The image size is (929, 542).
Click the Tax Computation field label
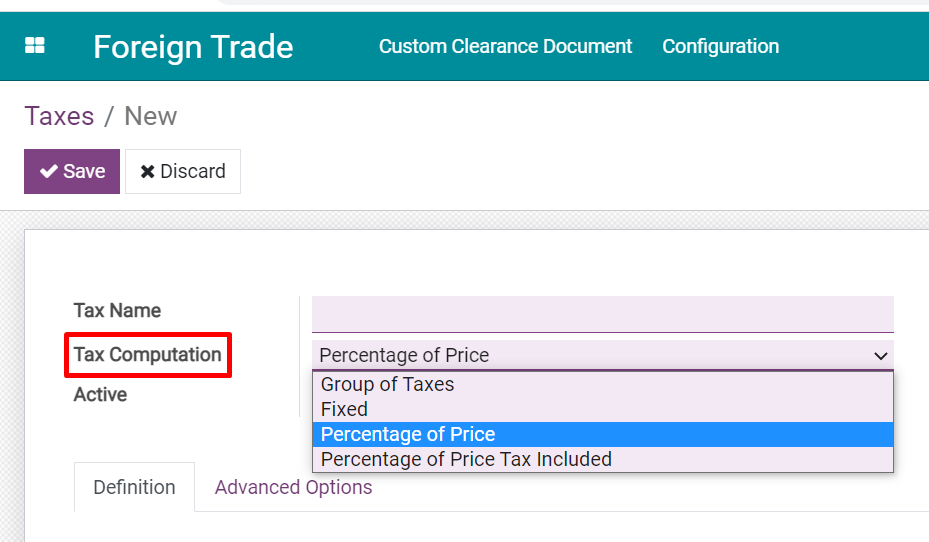point(147,355)
